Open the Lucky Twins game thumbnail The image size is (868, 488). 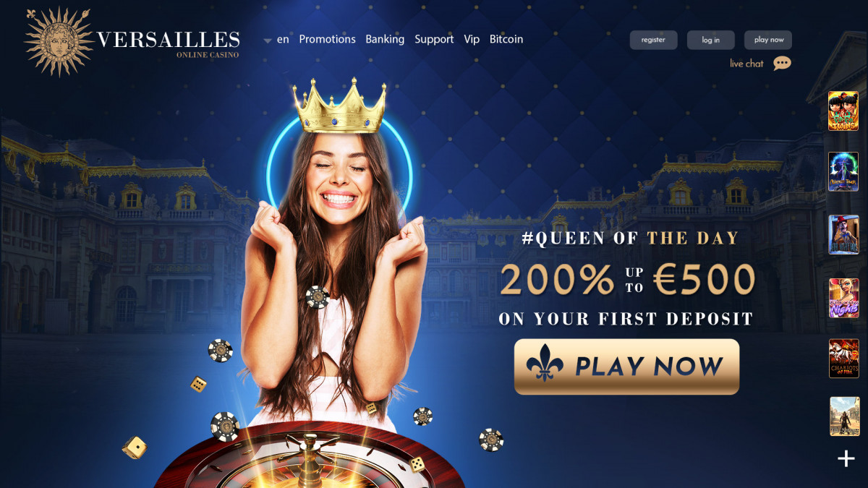coord(843,111)
